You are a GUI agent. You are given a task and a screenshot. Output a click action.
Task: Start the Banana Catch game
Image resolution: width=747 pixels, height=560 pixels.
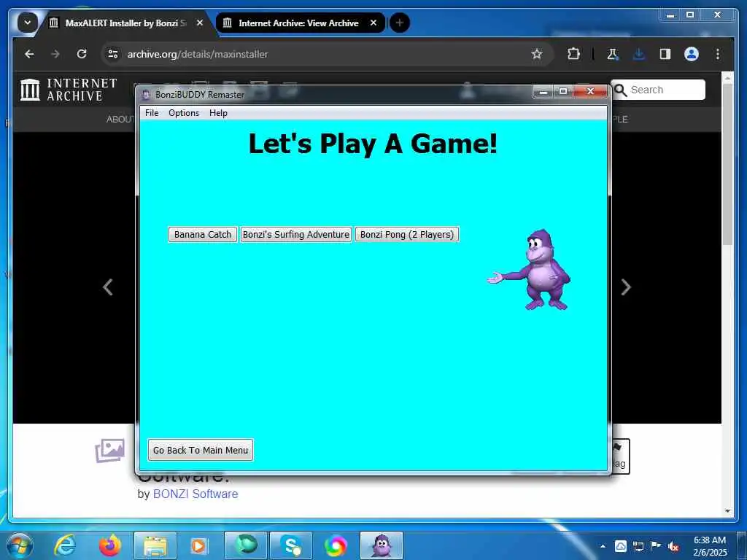click(203, 234)
